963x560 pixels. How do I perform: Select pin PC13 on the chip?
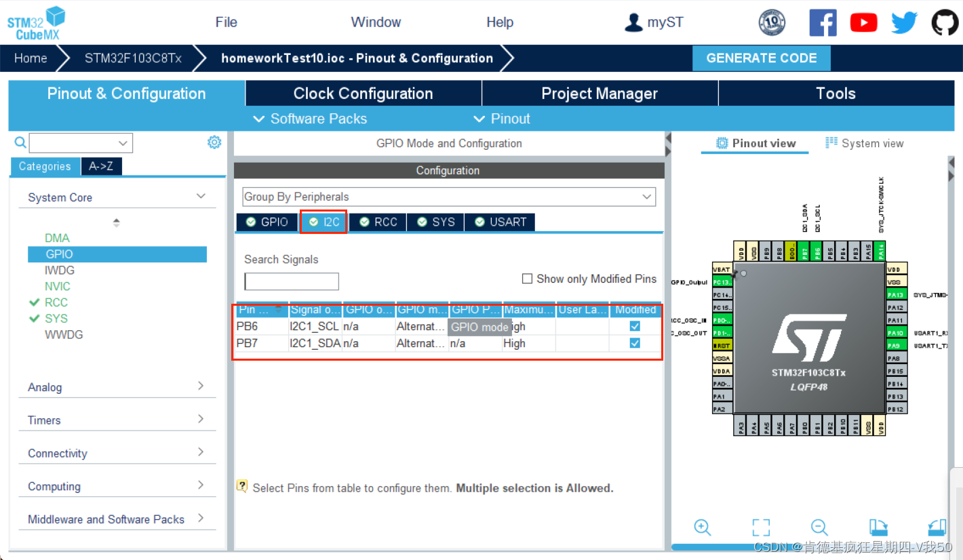pyautogui.click(x=722, y=281)
